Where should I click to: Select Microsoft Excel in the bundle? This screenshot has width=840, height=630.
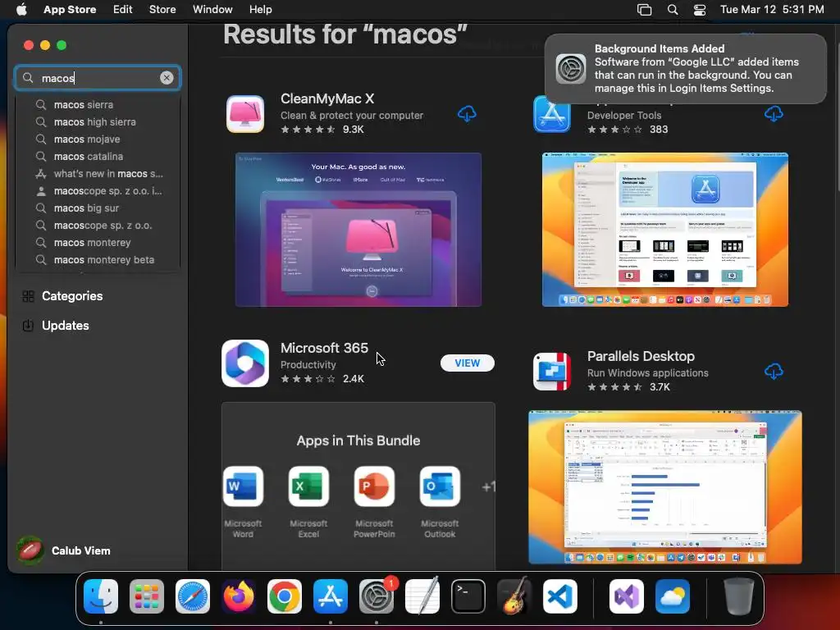[x=308, y=486]
